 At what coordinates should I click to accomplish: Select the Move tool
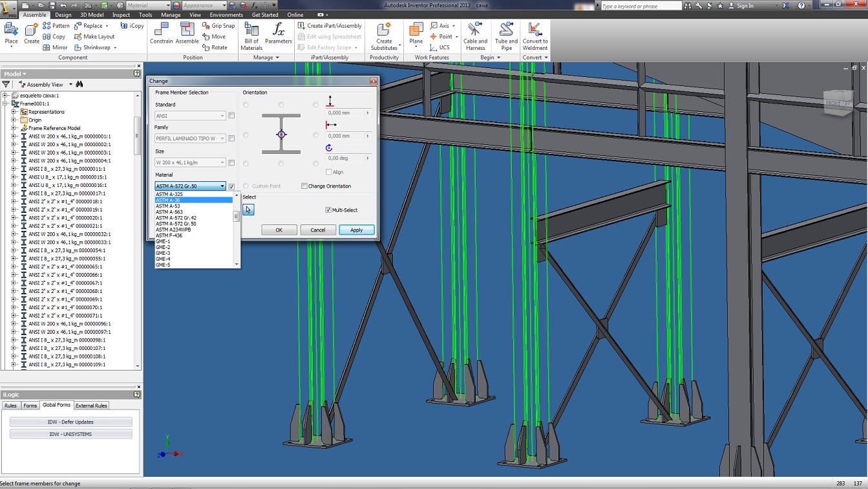click(214, 37)
